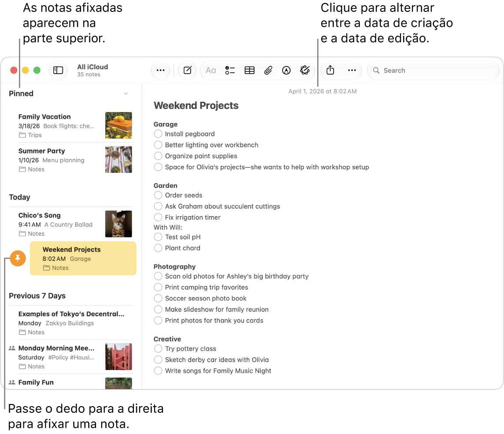Screen dimensions: 504x434
Task: Open the Examples of Tokyo's Decentral... note
Action: [x=71, y=323]
